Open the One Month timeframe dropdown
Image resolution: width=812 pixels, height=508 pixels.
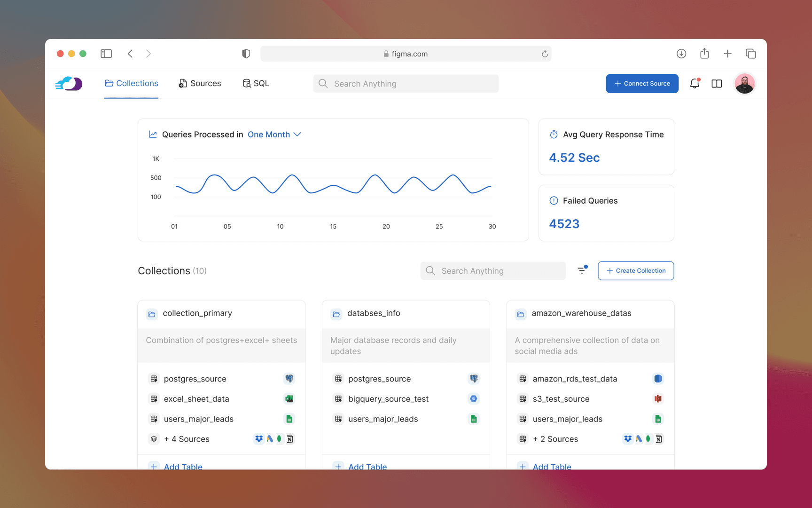point(269,135)
